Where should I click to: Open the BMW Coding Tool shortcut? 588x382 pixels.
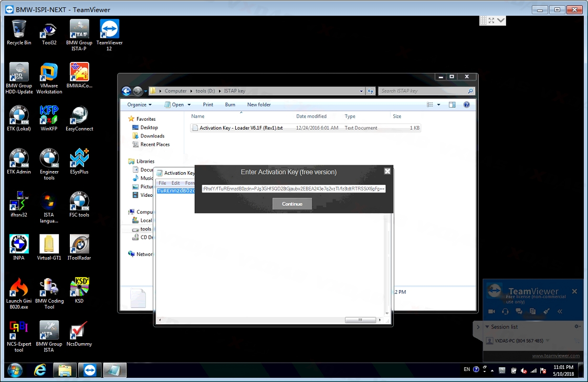pos(49,294)
